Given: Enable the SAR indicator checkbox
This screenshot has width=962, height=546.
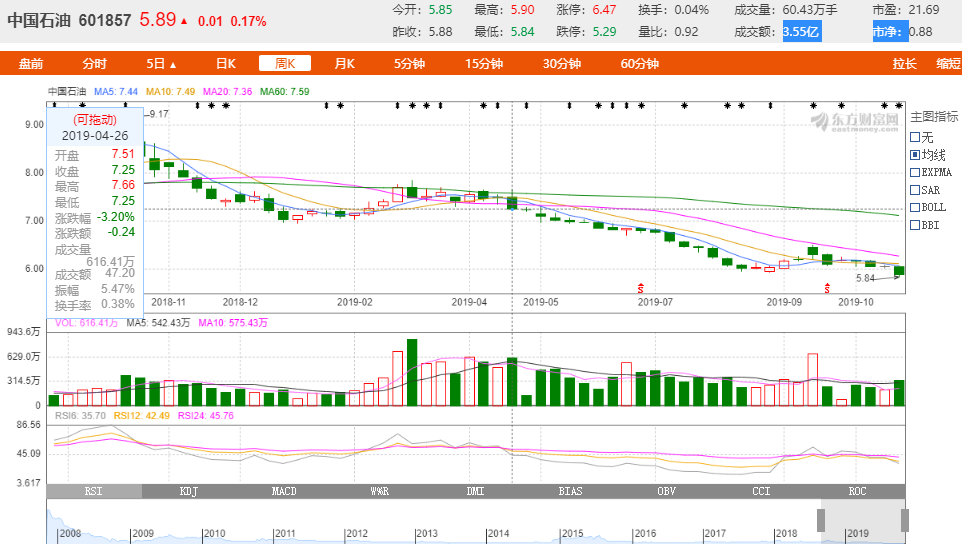Looking at the screenshot, I should [915, 190].
